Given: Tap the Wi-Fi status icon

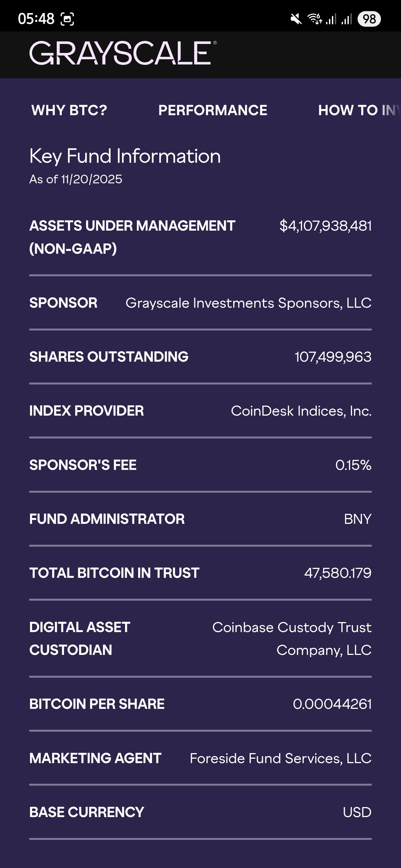Looking at the screenshot, I should (x=314, y=19).
